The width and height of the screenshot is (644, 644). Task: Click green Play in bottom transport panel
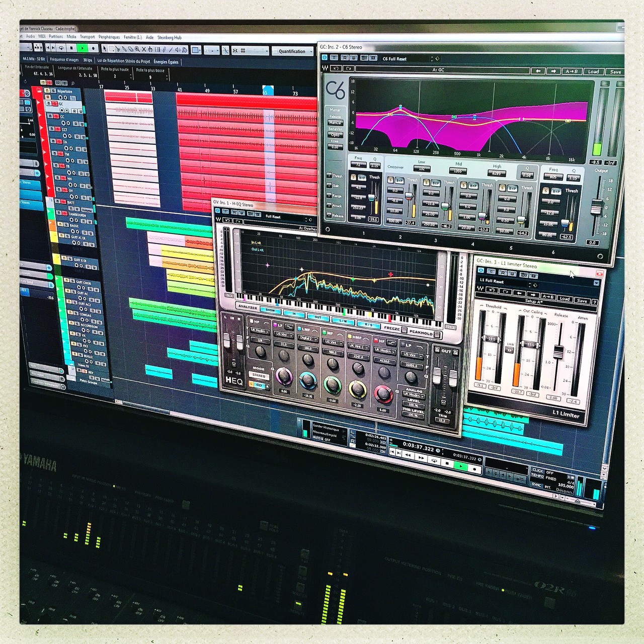click(x=460, y=466)
